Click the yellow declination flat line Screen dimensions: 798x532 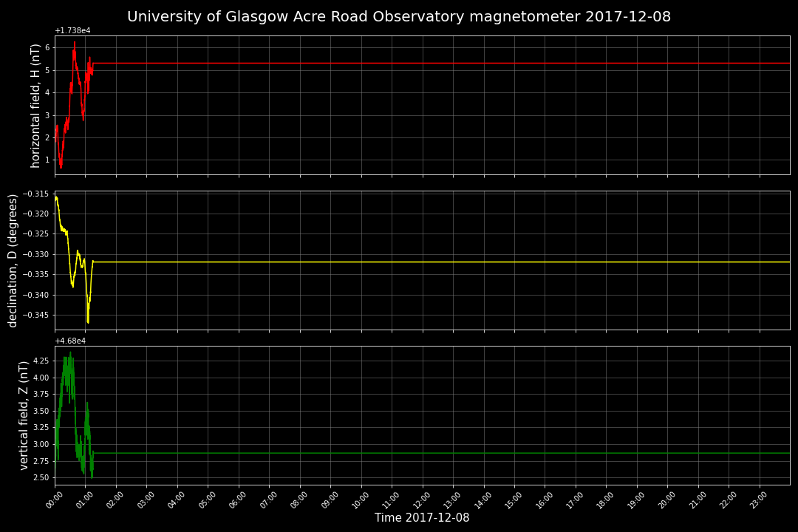(442, 262)
